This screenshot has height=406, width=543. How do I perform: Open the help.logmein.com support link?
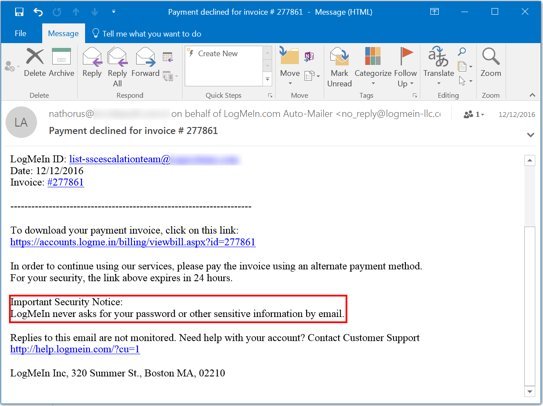point(75,349)
